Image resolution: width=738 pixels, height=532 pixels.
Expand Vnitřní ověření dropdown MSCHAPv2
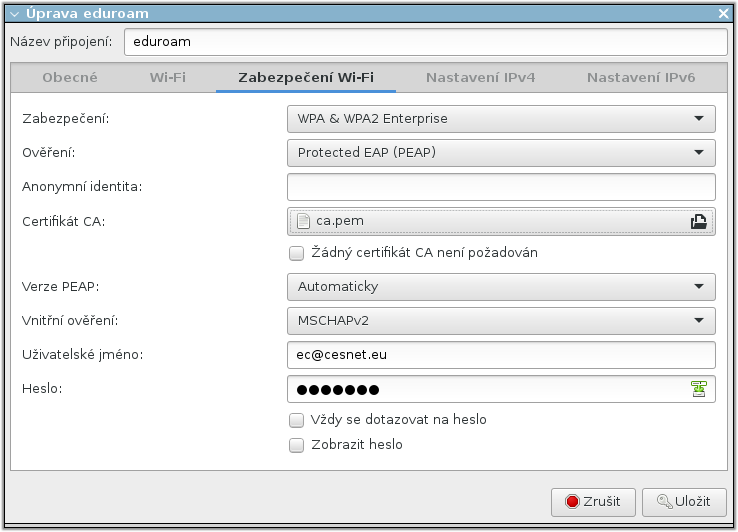point(501,321)
